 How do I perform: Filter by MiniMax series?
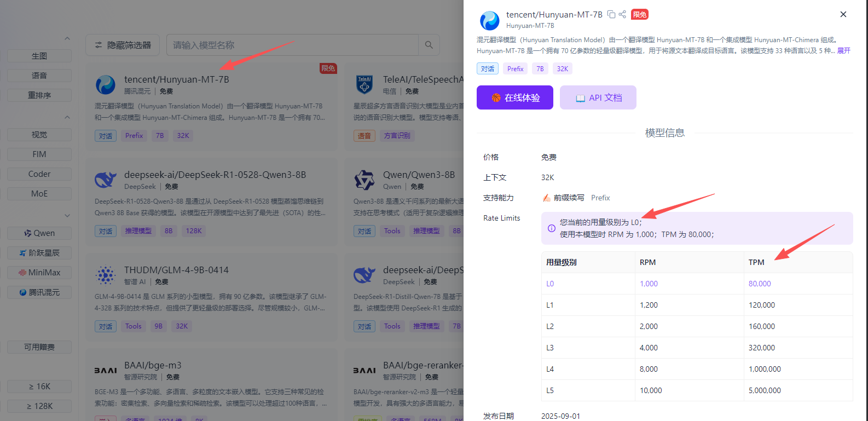(39, 273)
